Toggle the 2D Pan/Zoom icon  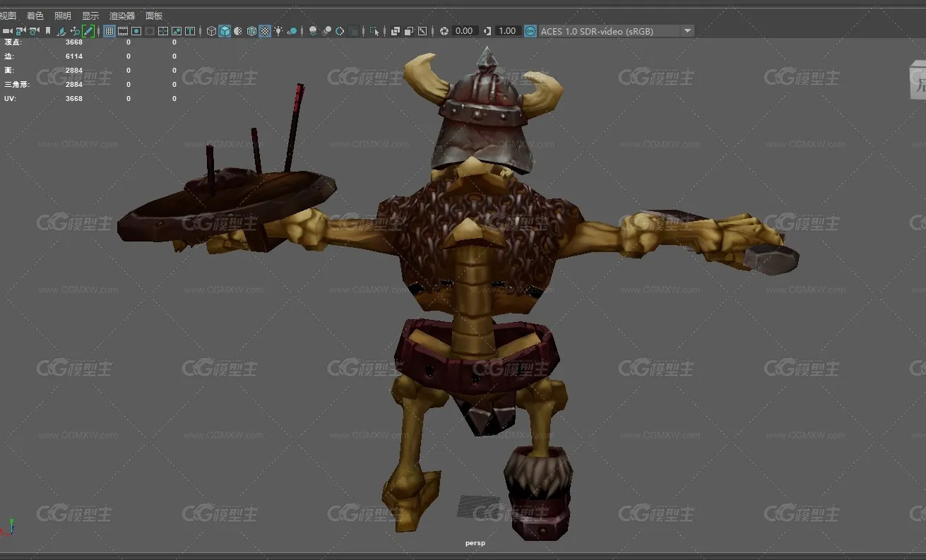(x=74, y=31)
